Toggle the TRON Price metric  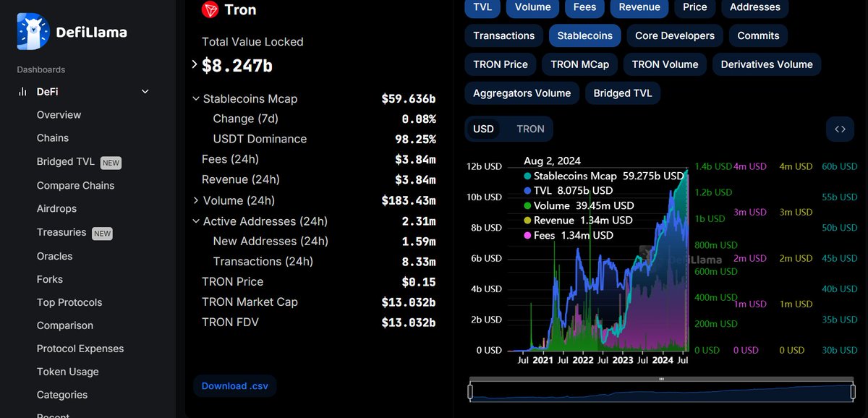click(500, 64)
